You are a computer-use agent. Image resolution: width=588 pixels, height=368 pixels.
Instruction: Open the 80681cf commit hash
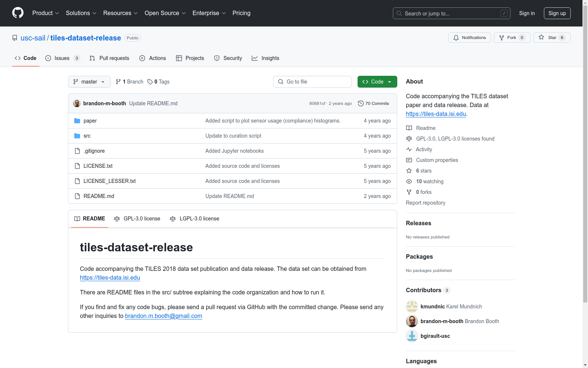(x=317, y=103)
